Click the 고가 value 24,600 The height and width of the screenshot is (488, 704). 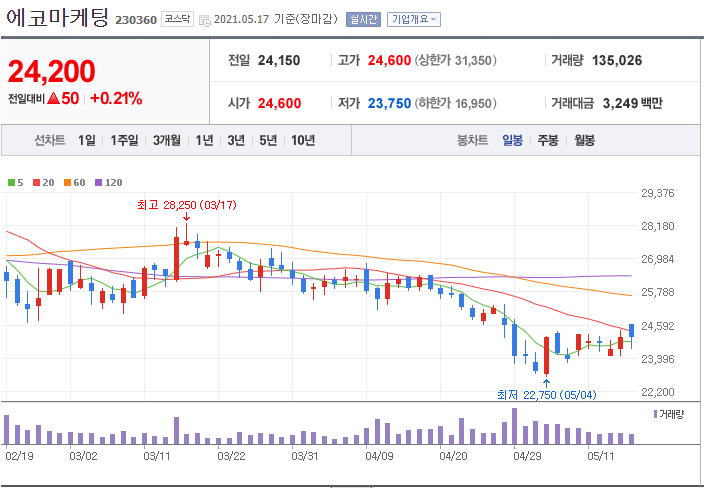[389, 61]
